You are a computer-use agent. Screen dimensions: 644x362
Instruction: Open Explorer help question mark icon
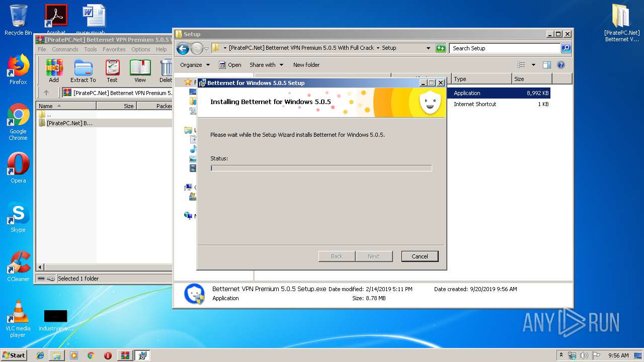pyautogui.click(x=561, y=65)
